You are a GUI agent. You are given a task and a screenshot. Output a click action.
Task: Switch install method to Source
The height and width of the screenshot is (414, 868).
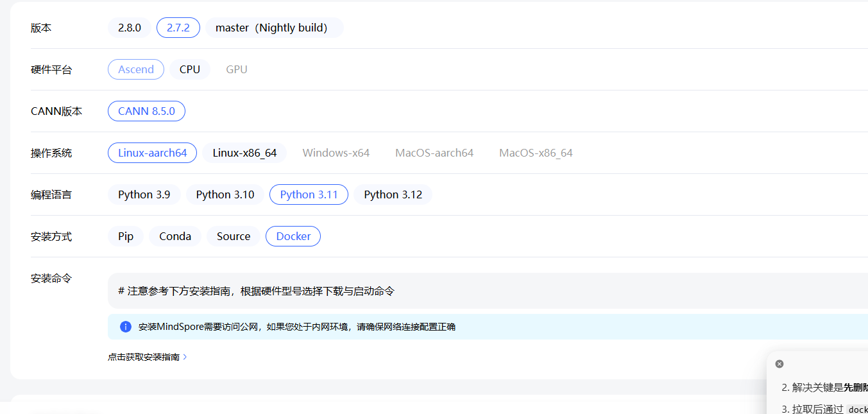click(x=234, y=236)
